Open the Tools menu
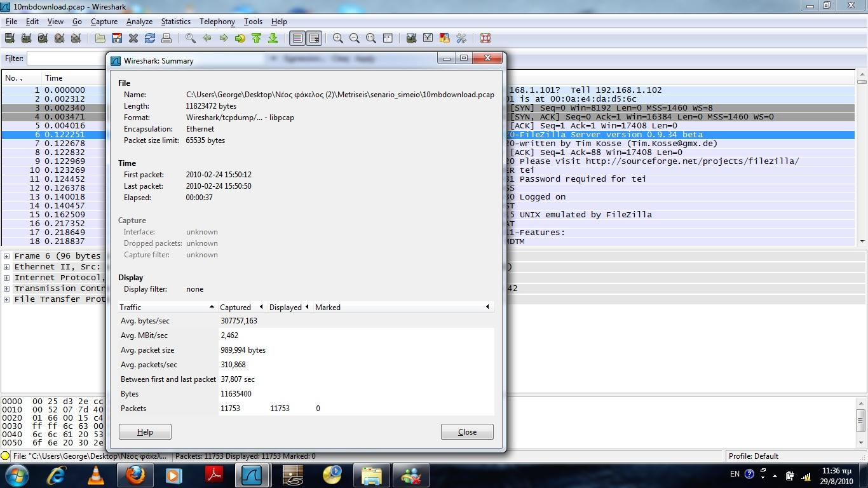 (253, 22)
